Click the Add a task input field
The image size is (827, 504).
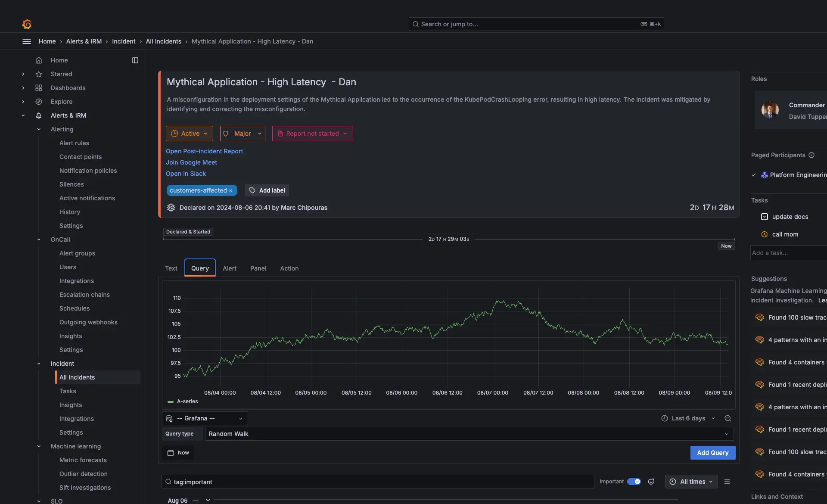click(x=789, y=253)
